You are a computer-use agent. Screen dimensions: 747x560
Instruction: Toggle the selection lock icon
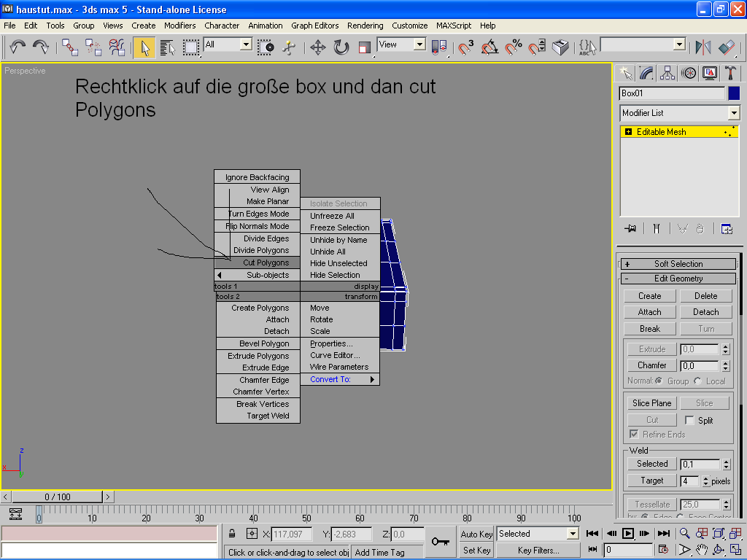point(232,534)
